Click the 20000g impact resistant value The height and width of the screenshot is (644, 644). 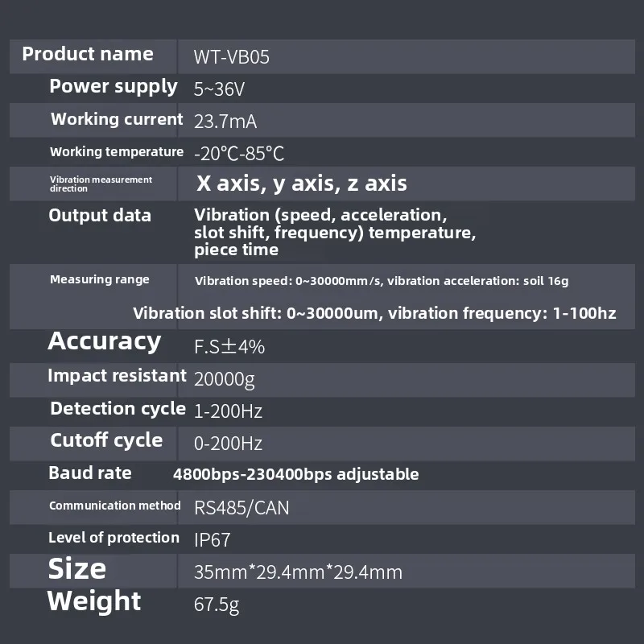click(225, 379)
